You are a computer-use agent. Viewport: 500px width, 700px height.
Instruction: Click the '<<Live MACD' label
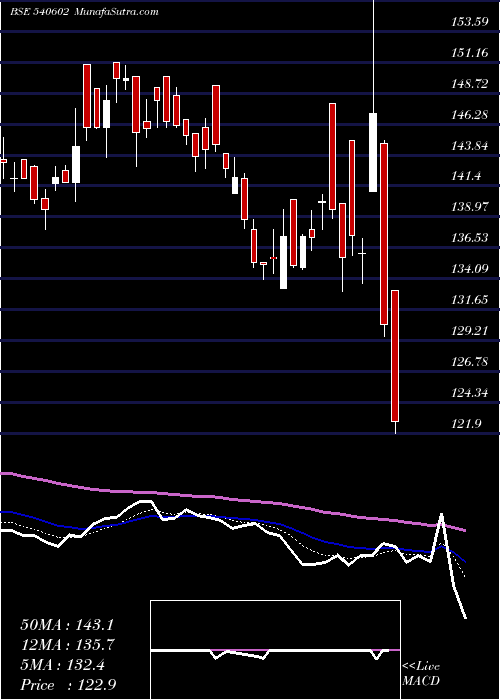pos(421,674)
